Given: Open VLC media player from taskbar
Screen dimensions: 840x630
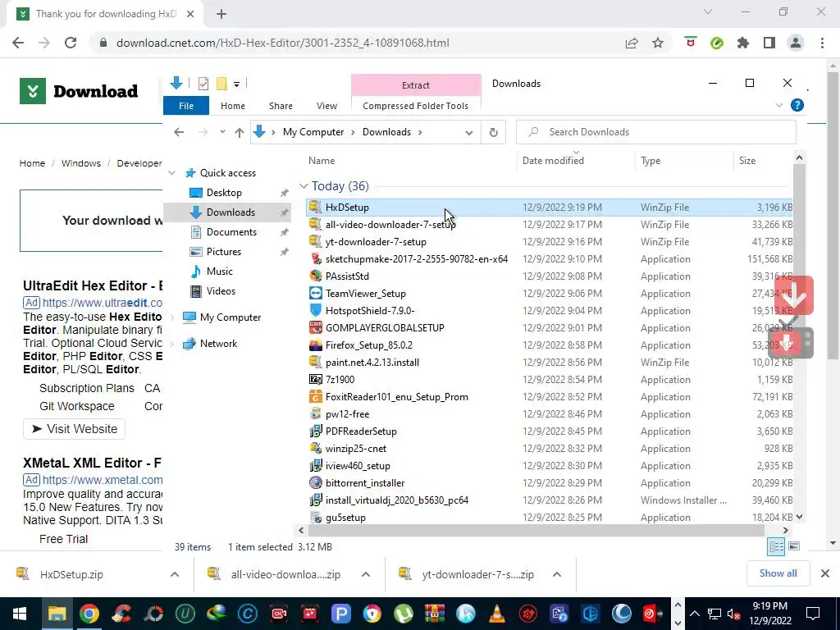Looking at the screenshot, I should click(497, 614).
